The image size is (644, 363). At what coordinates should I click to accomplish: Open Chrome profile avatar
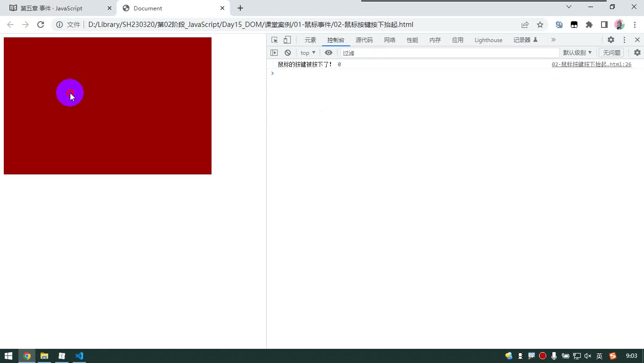pos(619,25)
